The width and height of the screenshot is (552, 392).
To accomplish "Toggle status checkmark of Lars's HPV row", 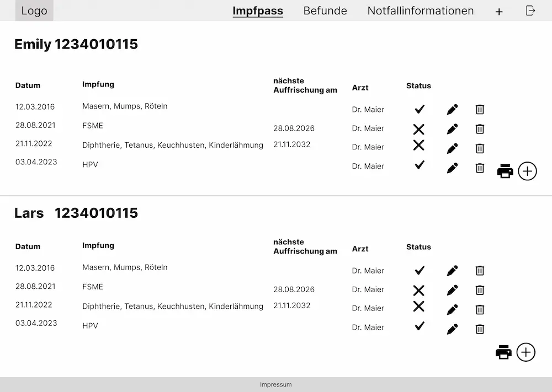I will pyautogui.click(x=420, y=326).
